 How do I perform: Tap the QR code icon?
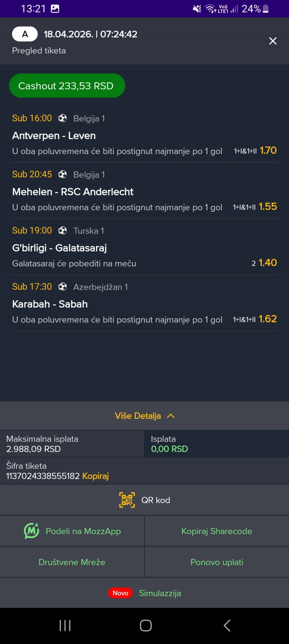127,500
